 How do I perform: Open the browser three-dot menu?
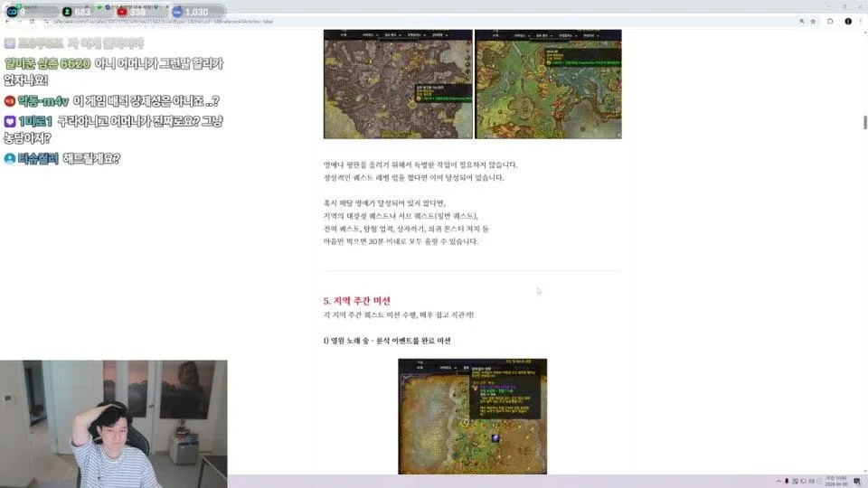[861, 21]
